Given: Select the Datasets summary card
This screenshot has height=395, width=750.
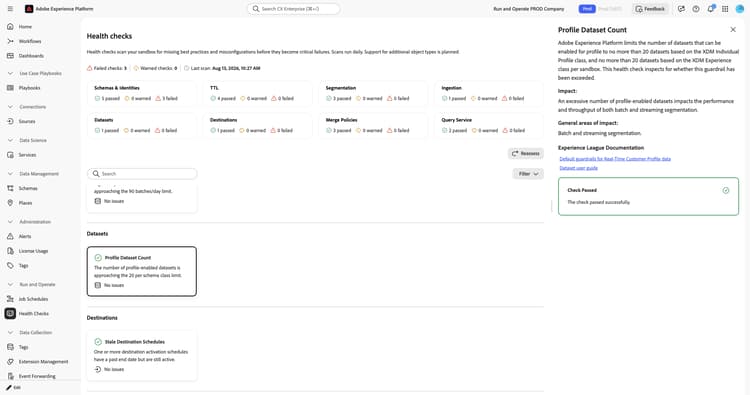Looking at the screenshot, I should point(142,125).
